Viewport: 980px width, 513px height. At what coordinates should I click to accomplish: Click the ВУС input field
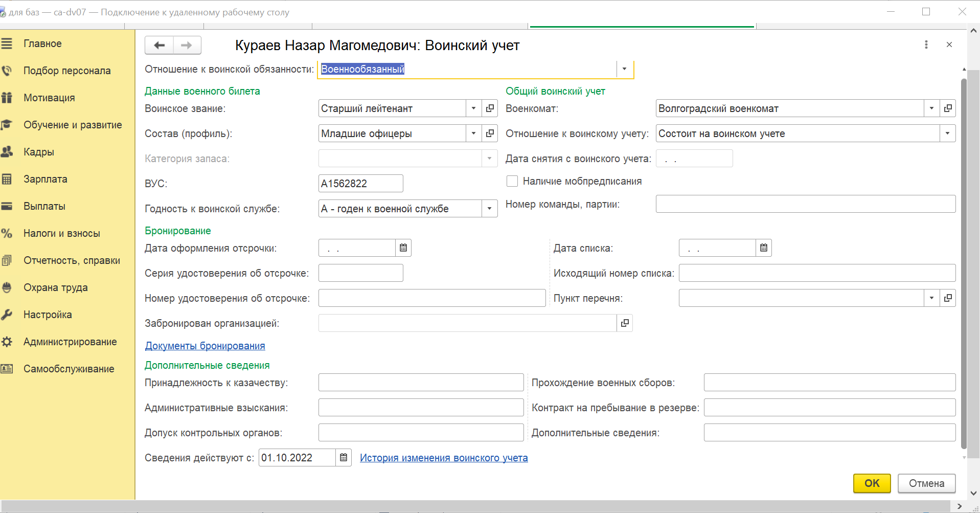point(360,184)
